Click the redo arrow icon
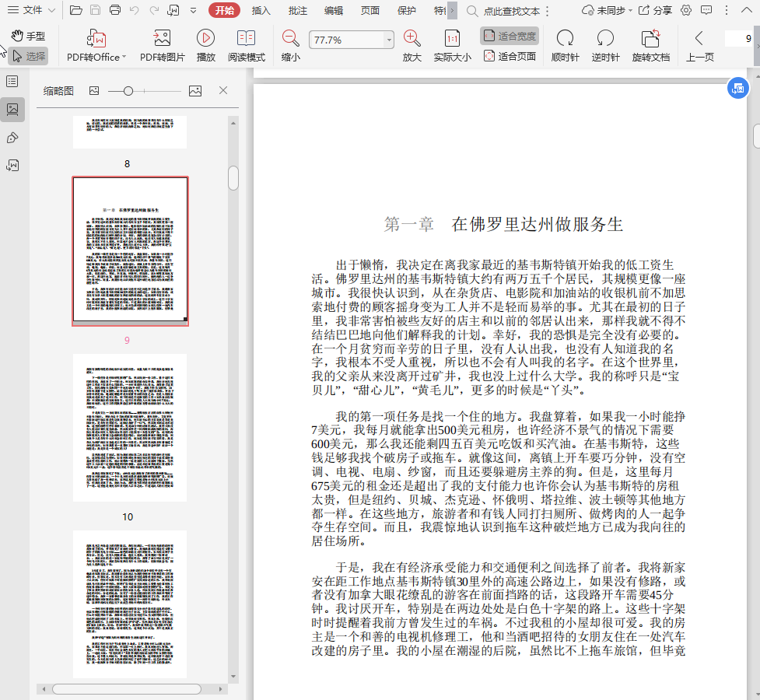760x700 pixels. point(154,10)
